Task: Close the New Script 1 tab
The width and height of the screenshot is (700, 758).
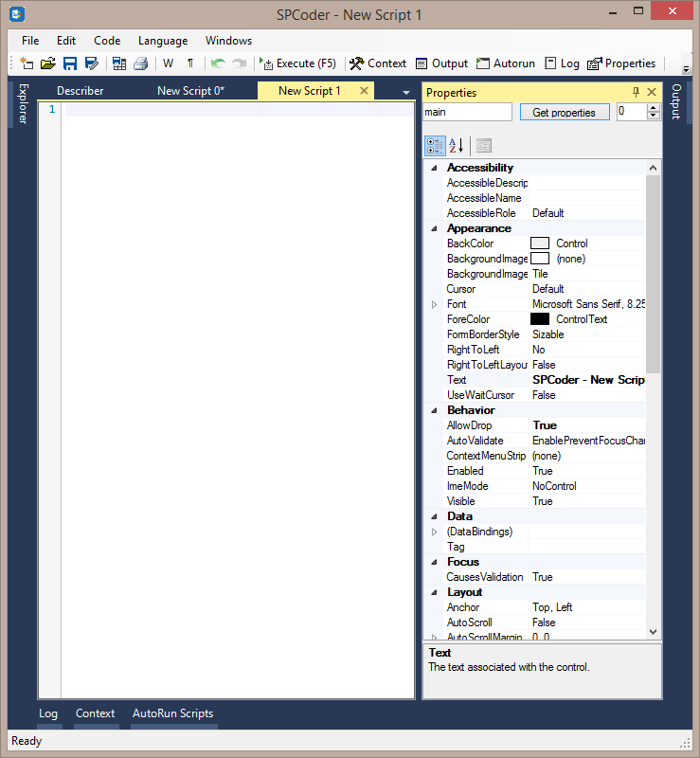Action: [364, 90]
